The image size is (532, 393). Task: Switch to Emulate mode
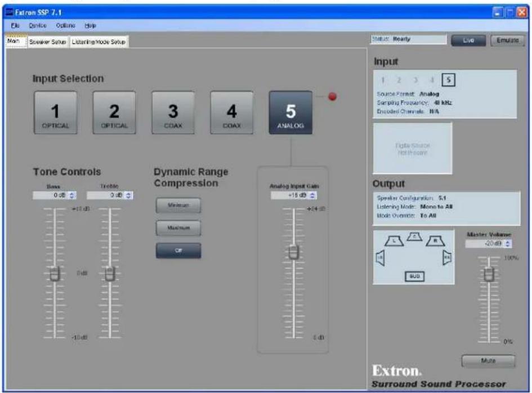click(508, 41)
